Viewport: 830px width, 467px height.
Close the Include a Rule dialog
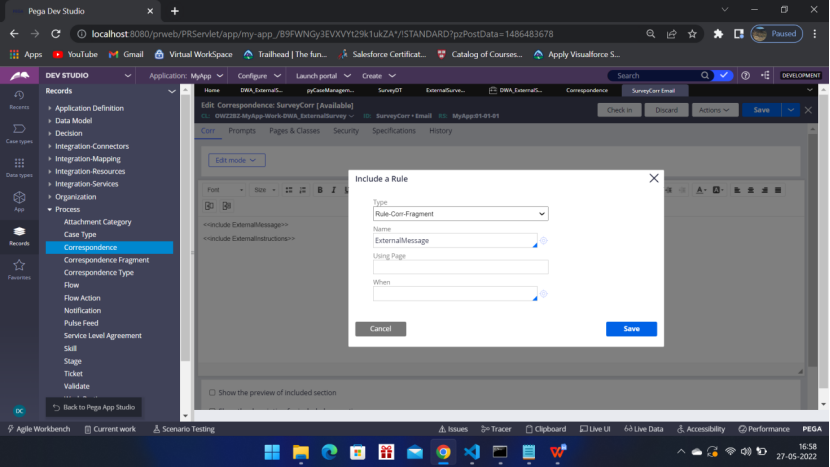(x=654, y=178)
